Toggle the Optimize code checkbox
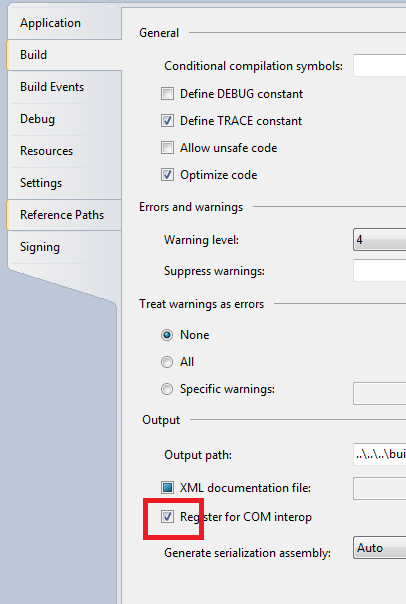This screenshot has height=604, width=406. [167, 174]
